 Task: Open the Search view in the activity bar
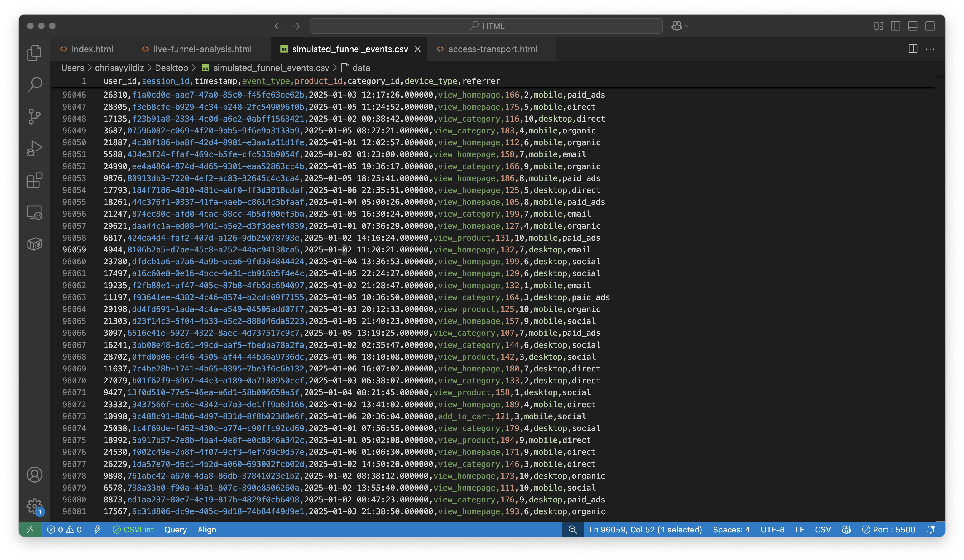tap(34, 85)
